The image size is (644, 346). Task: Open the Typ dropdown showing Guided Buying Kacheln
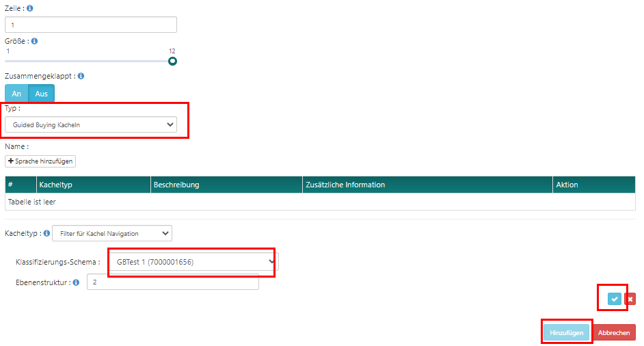[91, 124]
